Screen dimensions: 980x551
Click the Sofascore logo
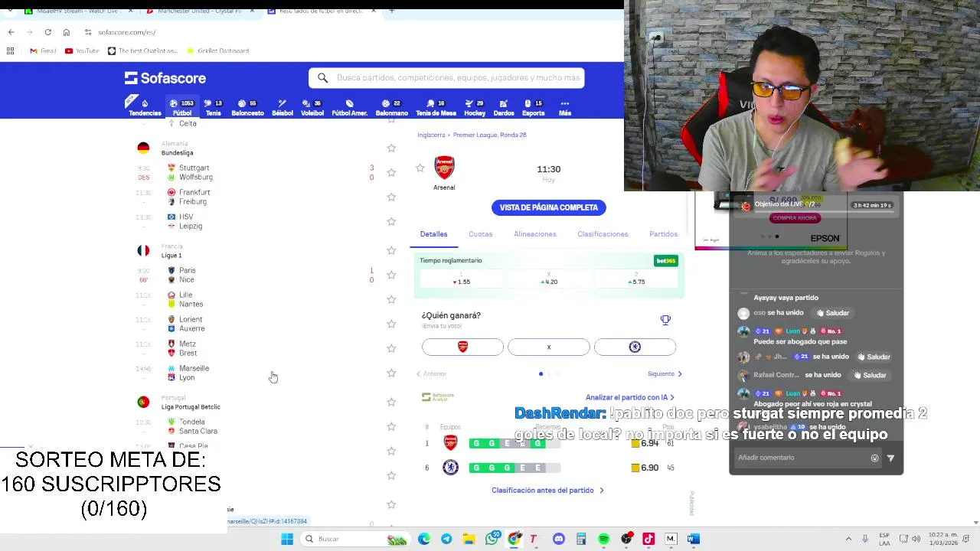(165, 78)
